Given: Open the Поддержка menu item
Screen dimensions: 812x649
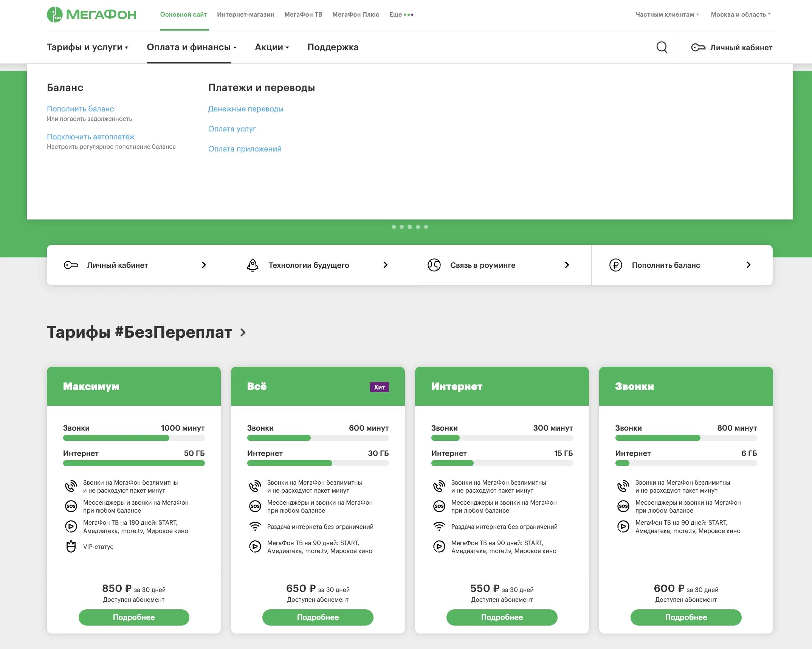Looking at the screenshot, I should coord(333,47).
